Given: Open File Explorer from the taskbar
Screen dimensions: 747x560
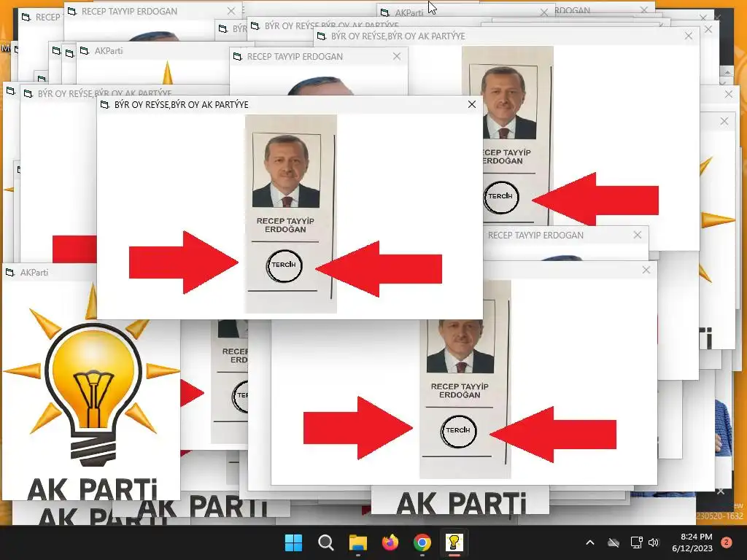Looking at the screenshot, I should coord(357,542).
